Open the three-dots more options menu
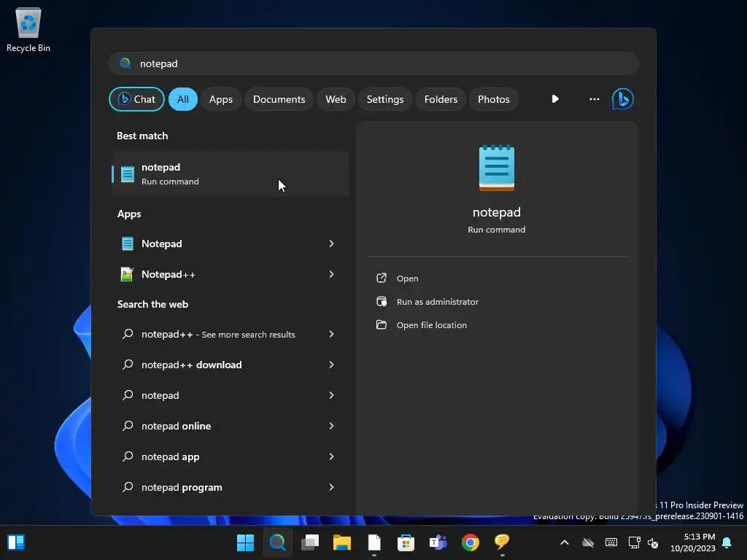The width and height of the screenshot is (747, 560). click(594, 99)
